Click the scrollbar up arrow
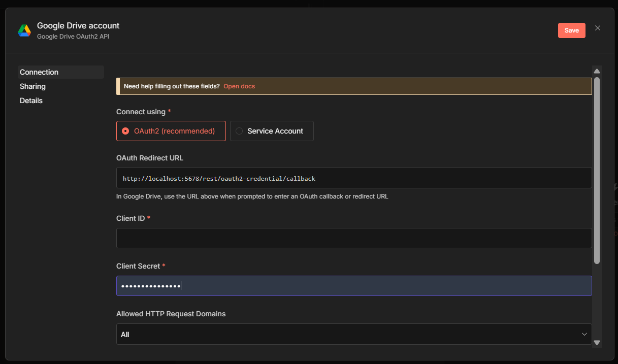The height and width of the screenshot is (364, 618). coord(597,71)
